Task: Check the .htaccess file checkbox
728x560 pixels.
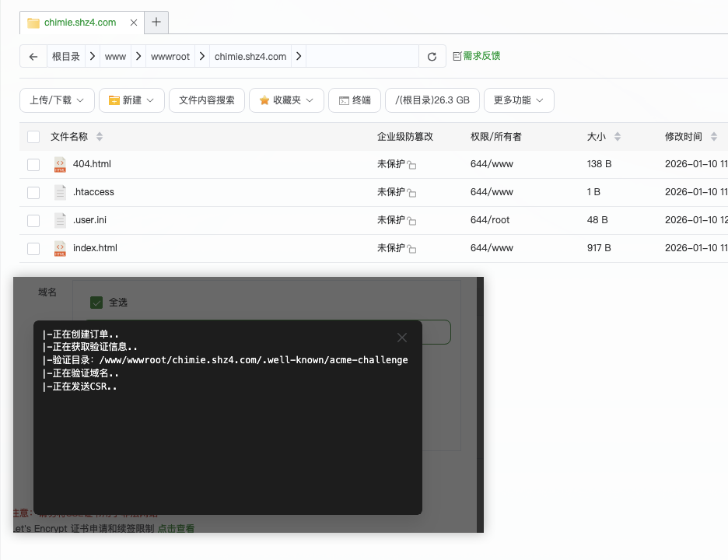Action: tap(33, 193)
